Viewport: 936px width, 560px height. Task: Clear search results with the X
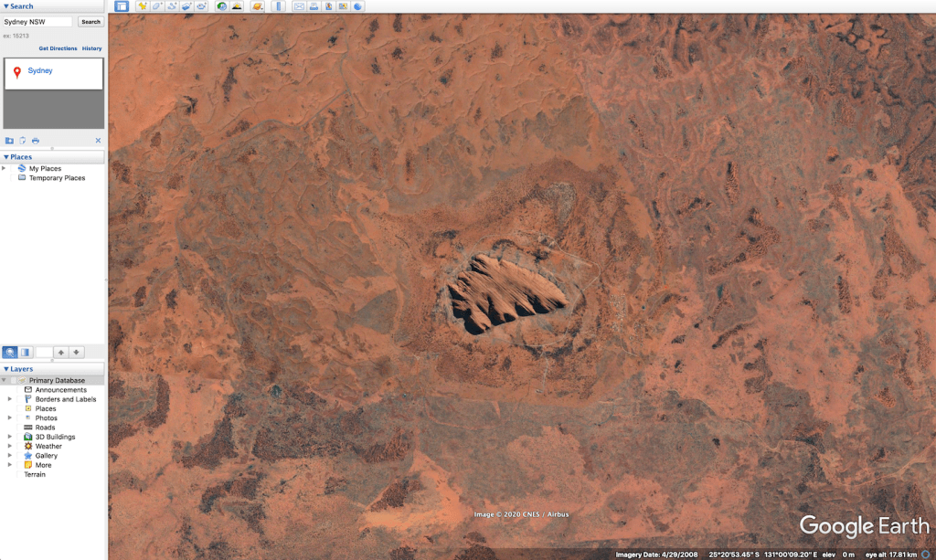[98, 141]
